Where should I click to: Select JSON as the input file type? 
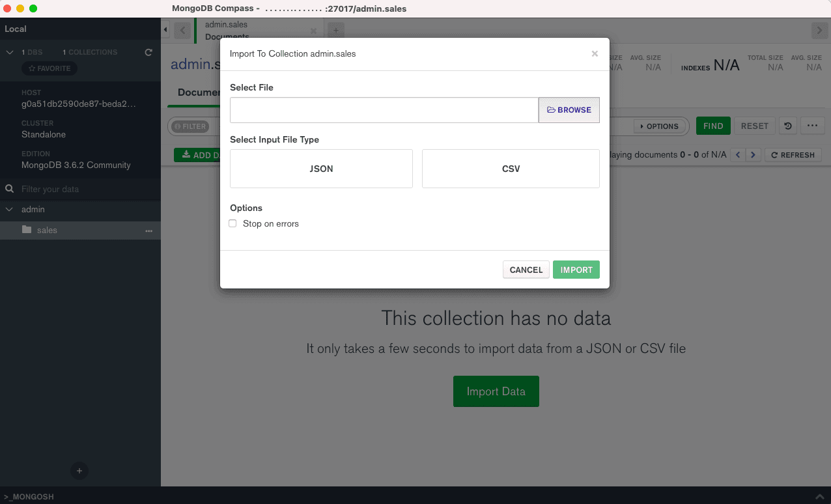[321, 168]
